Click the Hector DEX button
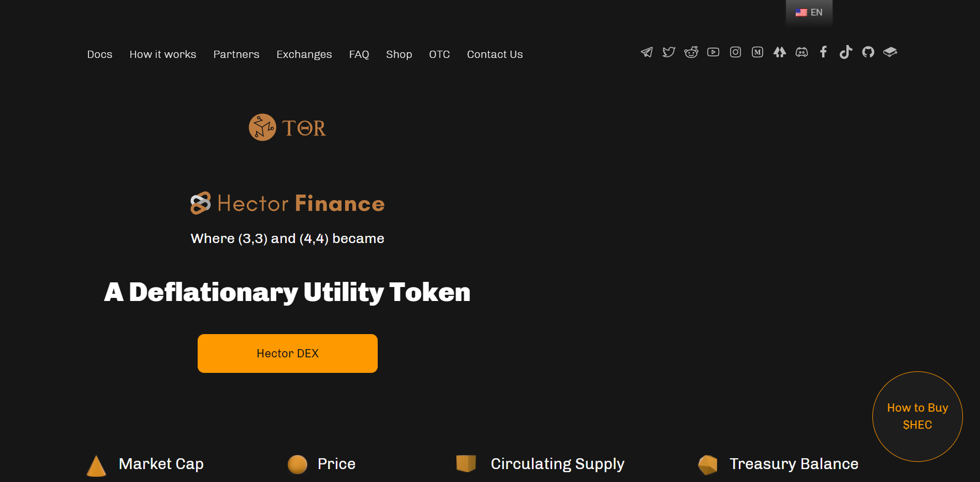Image resolution: width=980 pixels, height=482 pixels. [x=288, y=353]
